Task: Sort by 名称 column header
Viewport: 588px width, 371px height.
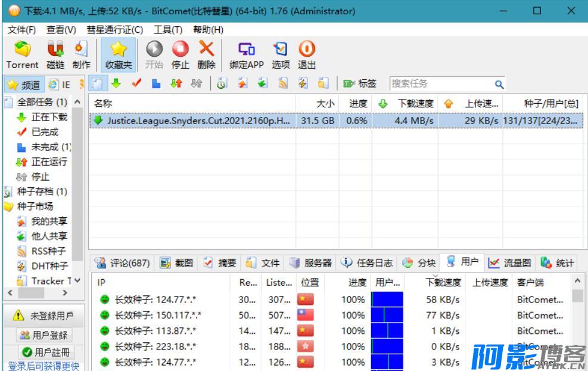Action: [x=192, y=103]
